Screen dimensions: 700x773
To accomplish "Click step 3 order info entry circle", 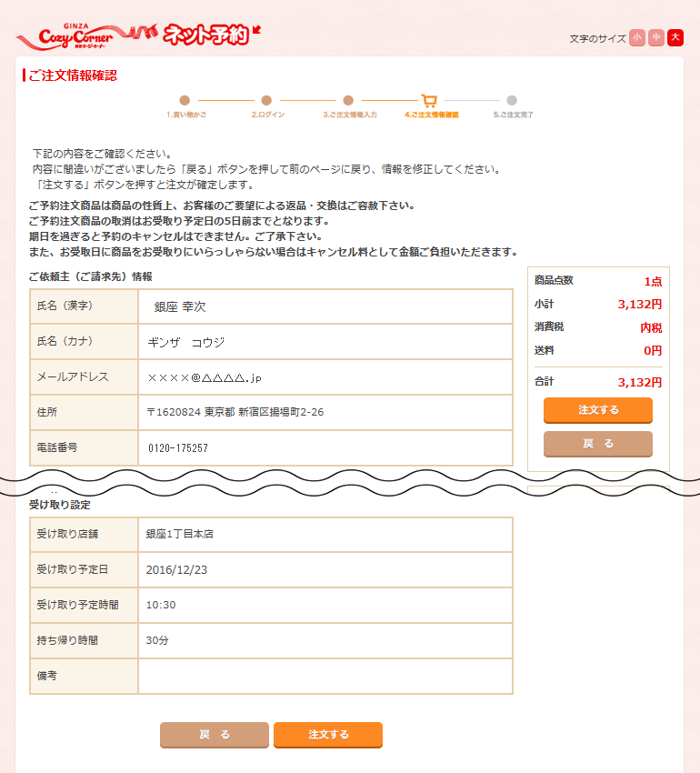I will click(x=348, y=101).
